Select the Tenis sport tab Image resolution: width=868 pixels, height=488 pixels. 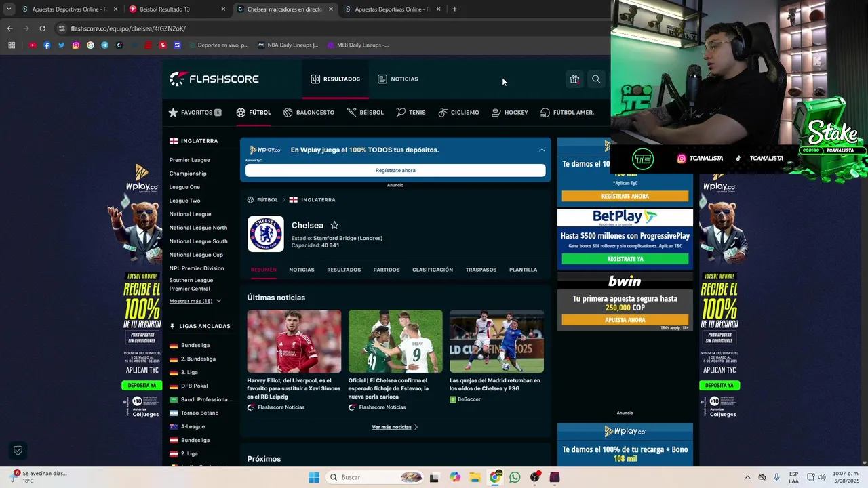coord(411,113)
